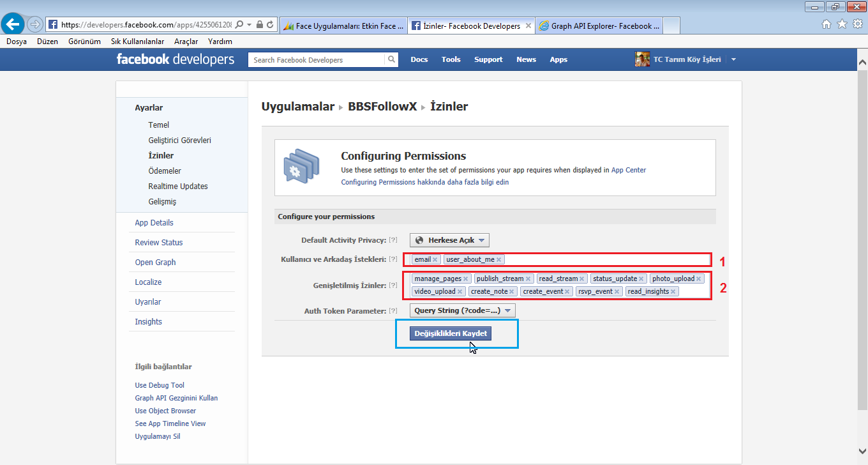This screenshot has width=868, height=465.
Task: Click the News navigation link
Action: (x=526, y=59)
